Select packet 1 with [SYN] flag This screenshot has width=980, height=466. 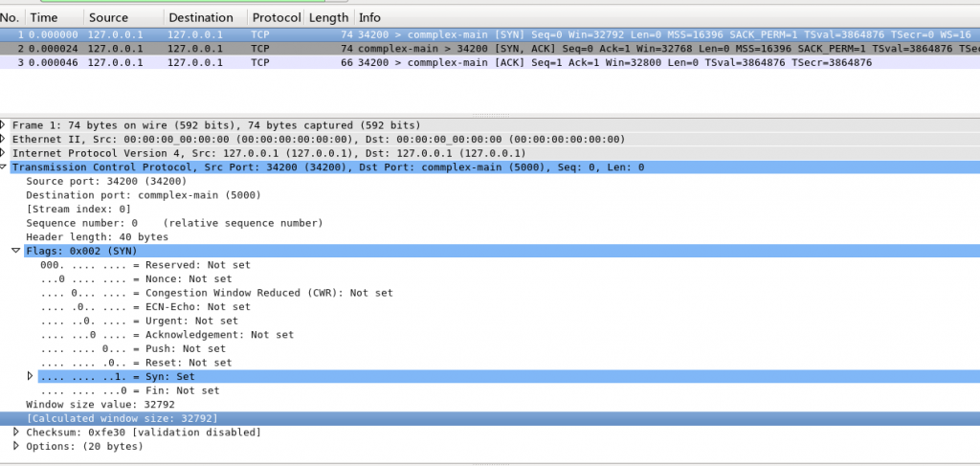click(x=490, y=34)
